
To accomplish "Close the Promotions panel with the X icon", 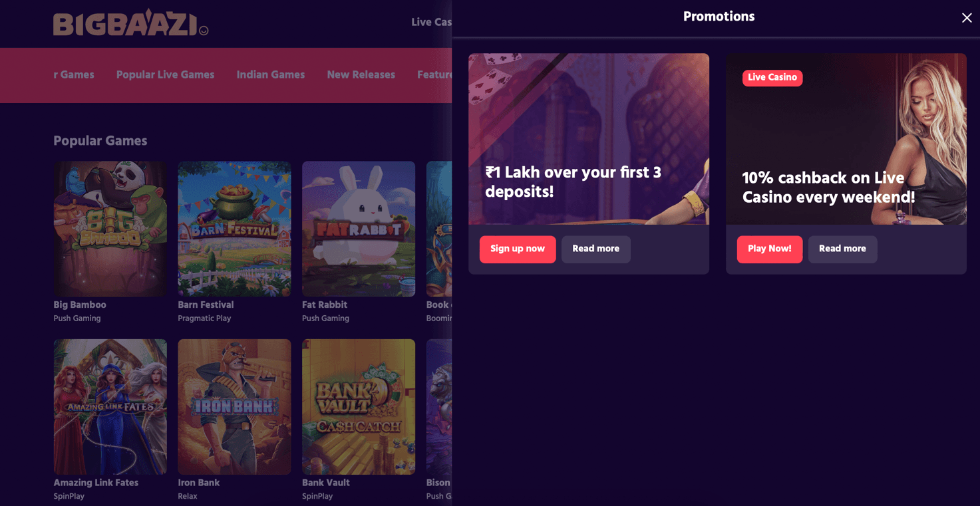I will point(967,18).
